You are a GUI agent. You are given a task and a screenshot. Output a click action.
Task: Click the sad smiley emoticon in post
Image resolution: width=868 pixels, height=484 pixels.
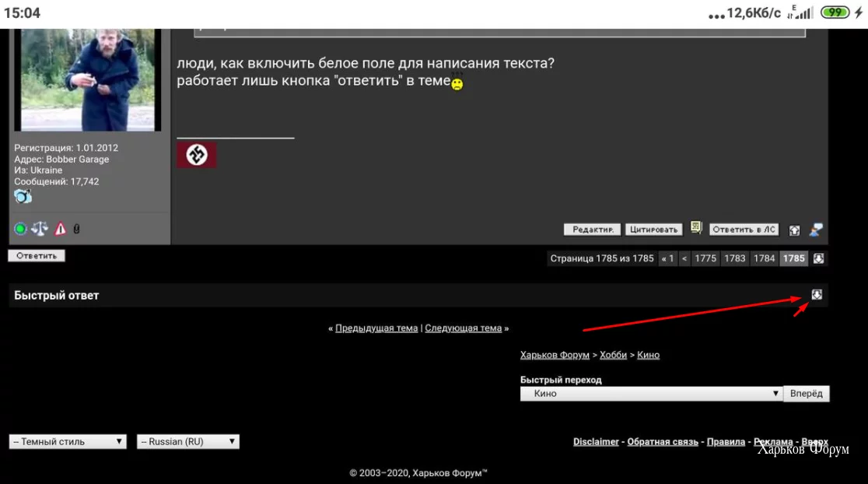tap(457, 82)
